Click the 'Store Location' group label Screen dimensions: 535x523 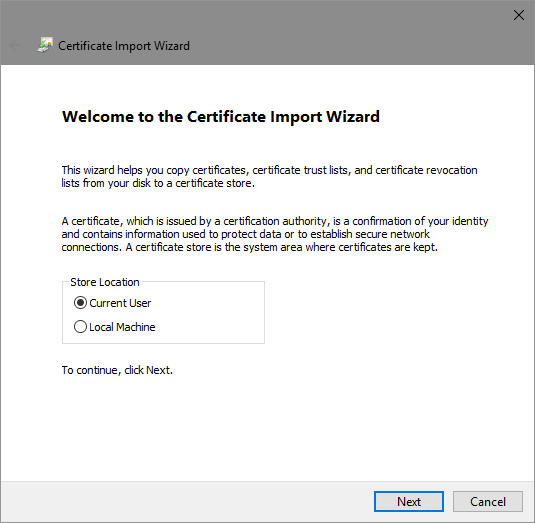pos(105,282)
